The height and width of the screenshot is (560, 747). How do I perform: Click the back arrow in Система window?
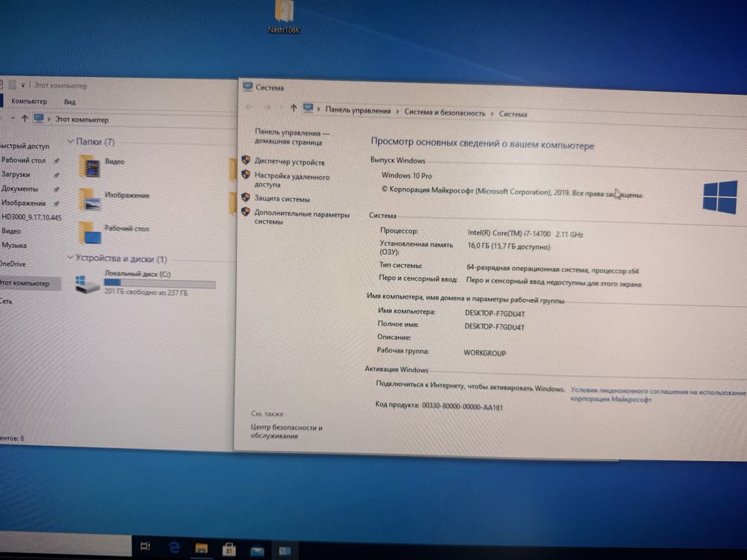[249, 107]
